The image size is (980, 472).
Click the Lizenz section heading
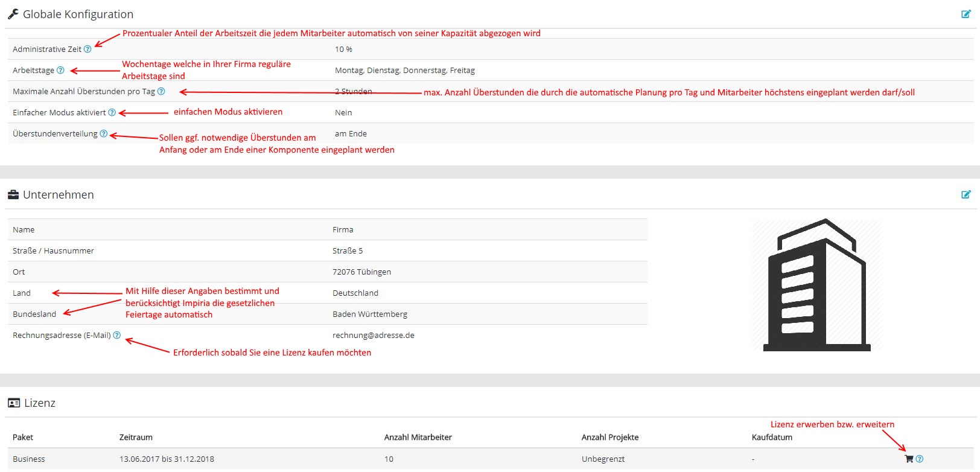click(x=39, y=403)
